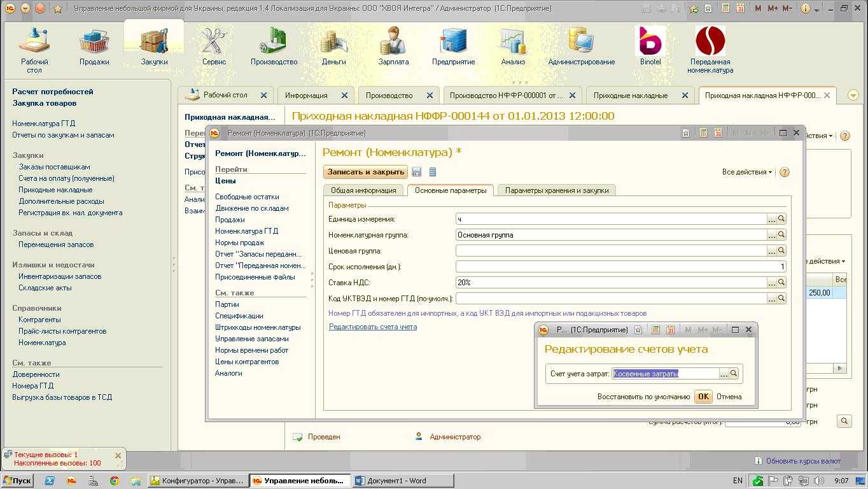Open selection for Код УКТВЭД field
This screenshot has width=868, height=489.
pos(772,298)
